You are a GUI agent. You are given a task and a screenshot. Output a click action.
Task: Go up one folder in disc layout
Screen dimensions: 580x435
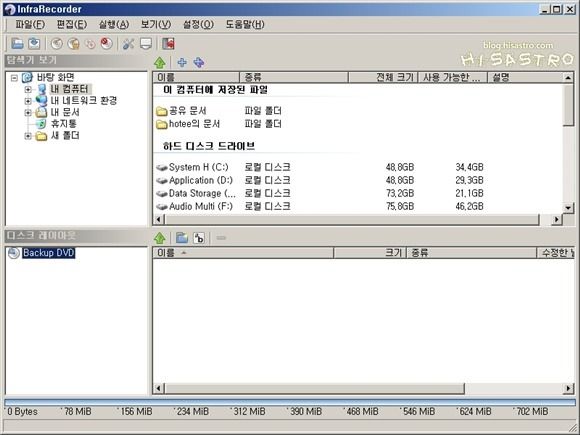[x=160, y=238]
